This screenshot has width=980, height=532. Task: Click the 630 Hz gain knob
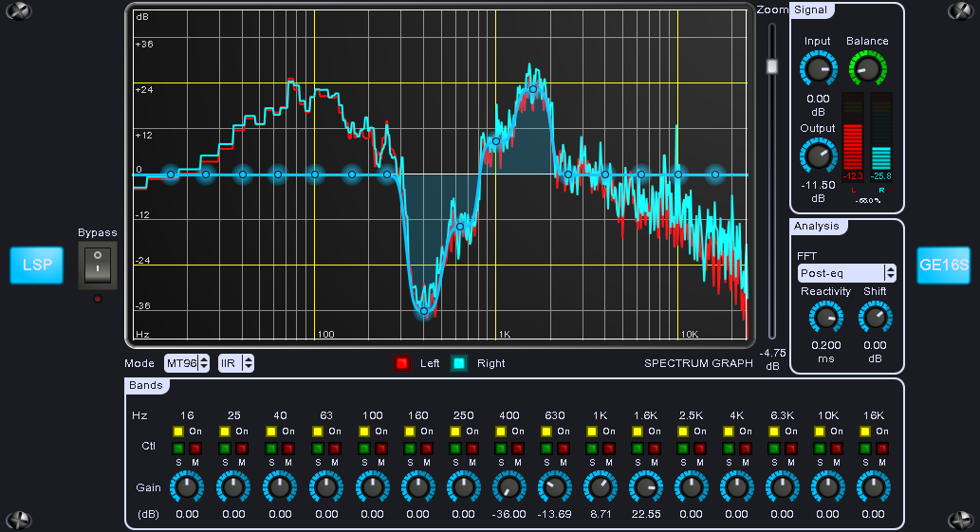click(x=554, y=487)
